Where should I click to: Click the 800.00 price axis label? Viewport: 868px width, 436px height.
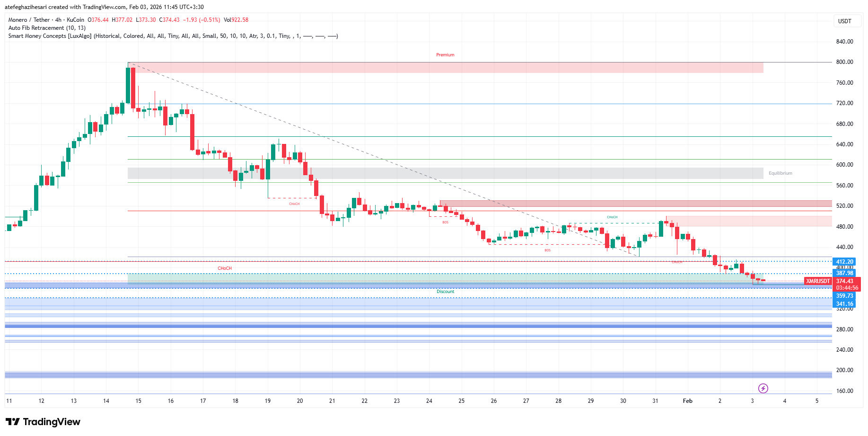pos(844,62)
